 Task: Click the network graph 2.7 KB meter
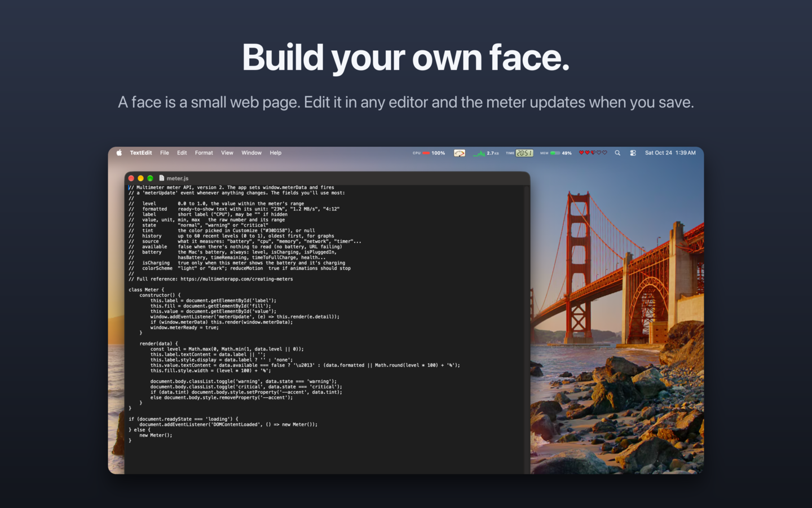pos(486,153)
